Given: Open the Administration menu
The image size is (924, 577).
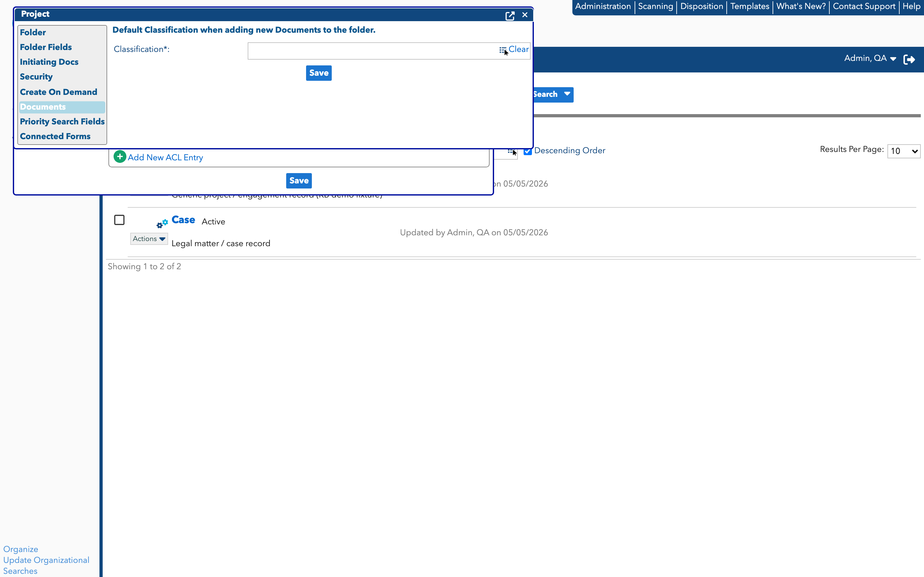Looking at the screenshot, I should coord(603,6).
